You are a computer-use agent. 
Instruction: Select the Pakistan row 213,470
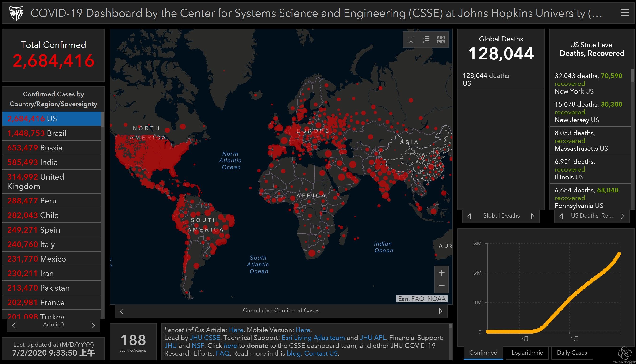click(52, 288)
